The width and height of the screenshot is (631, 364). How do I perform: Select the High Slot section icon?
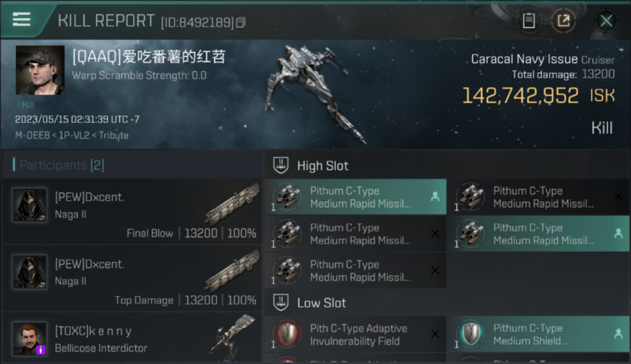click(x=281, y=165)
